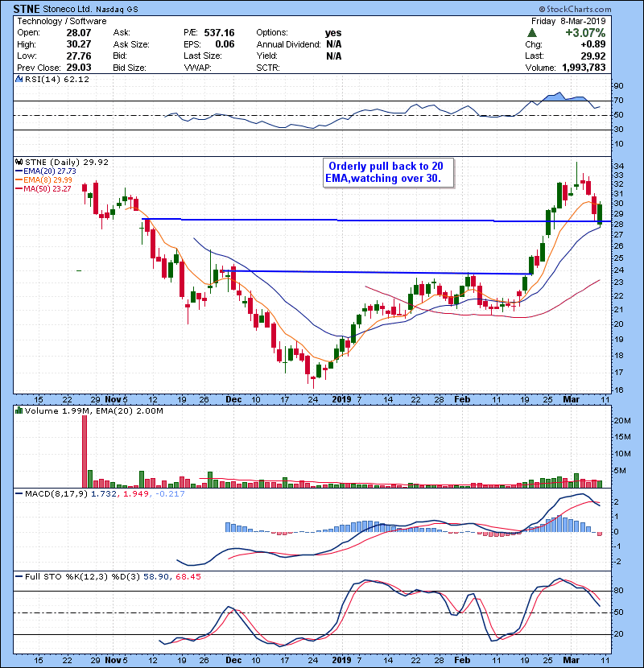Click the 2019 label on the price chart axis
The height and width of the screenshot is (668, 644).
point(341,399)
